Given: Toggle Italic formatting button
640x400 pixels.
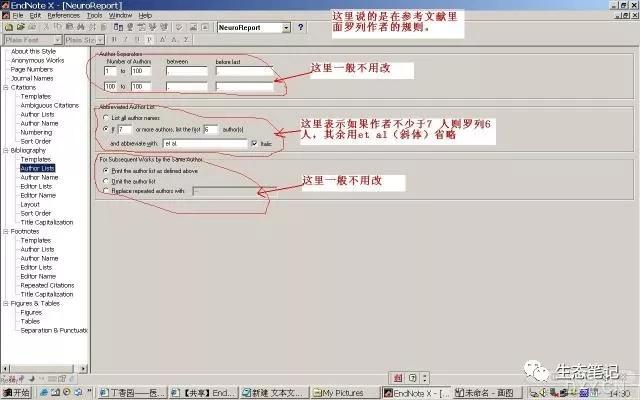Looking at the screenshot, I should click(126, 40).
